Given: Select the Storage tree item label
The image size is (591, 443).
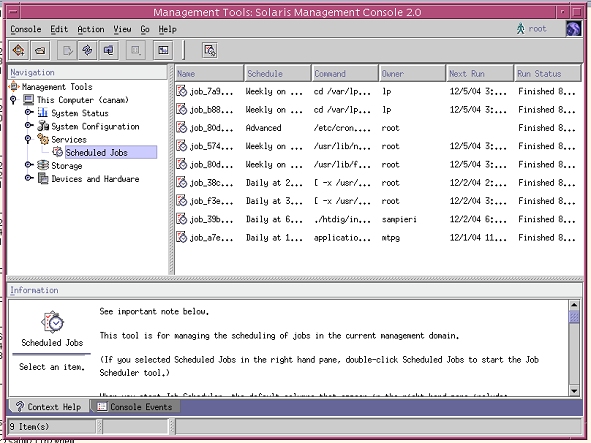Looking at the screenshot, I should click(x=66, y=166).
